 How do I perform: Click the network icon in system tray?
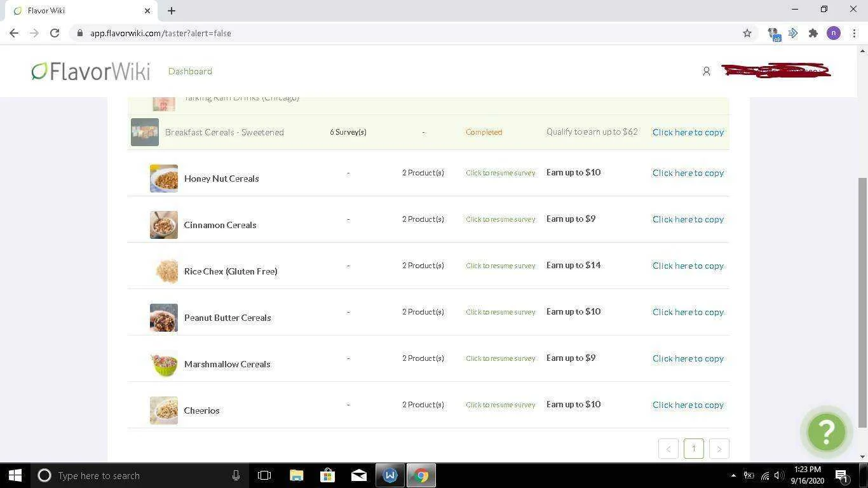click(x=765, y=475)
